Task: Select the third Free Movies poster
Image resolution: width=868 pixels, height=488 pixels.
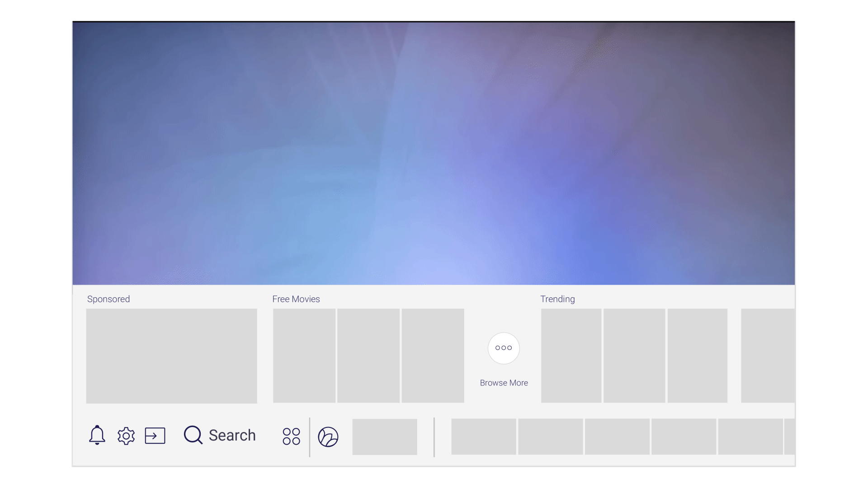Action: [x=433, y=356]
